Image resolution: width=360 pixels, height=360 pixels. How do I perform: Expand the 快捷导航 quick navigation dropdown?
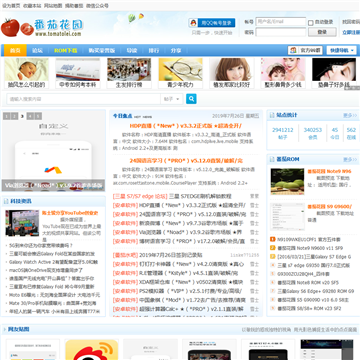pos(342,50)
